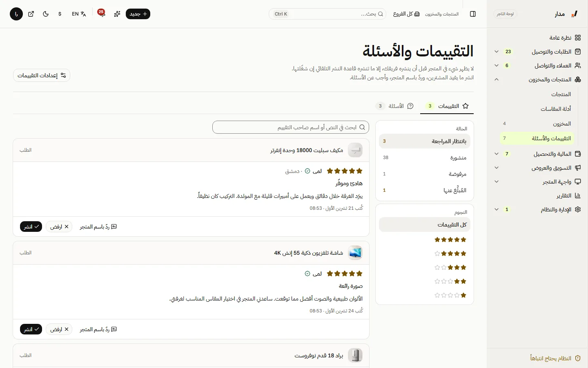Toggle the sidebar panel icon
The image size is (588, 368).
(473, 14)
